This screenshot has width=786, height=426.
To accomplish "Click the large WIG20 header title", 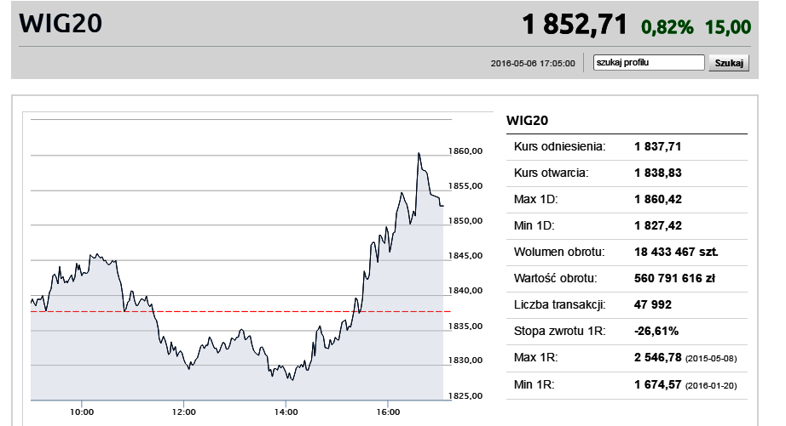I will [61, 24].
